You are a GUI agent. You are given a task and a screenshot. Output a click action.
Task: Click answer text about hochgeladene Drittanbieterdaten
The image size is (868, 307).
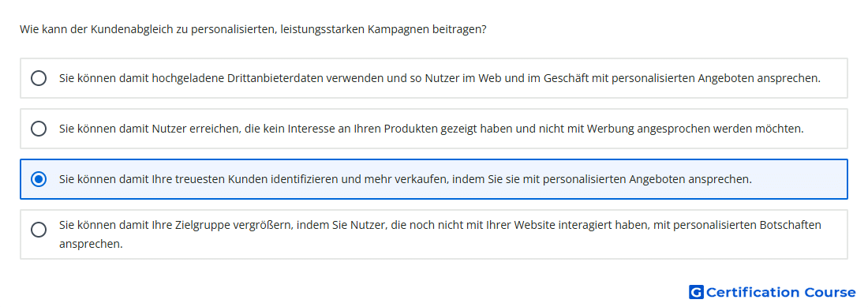click(440, 78)
